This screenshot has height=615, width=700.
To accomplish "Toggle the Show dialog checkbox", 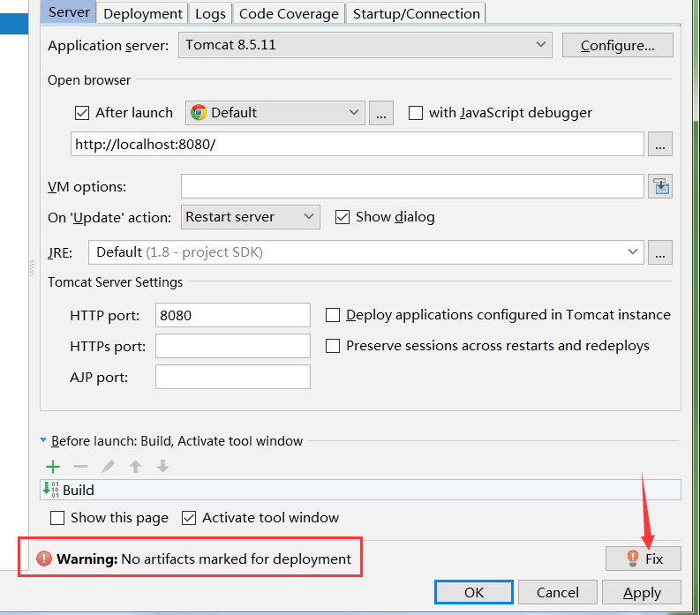I will pyautogui.click(x=342, y=217).
